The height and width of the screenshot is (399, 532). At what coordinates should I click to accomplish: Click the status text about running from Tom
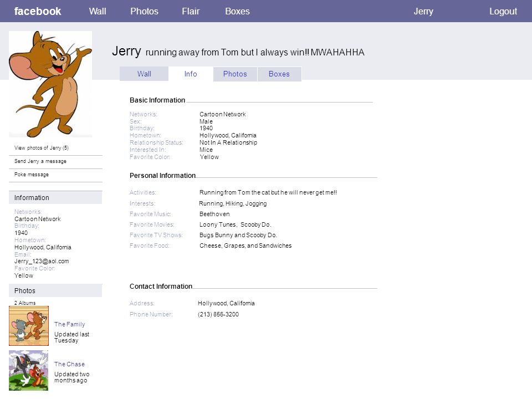click(x=255, y=52)
